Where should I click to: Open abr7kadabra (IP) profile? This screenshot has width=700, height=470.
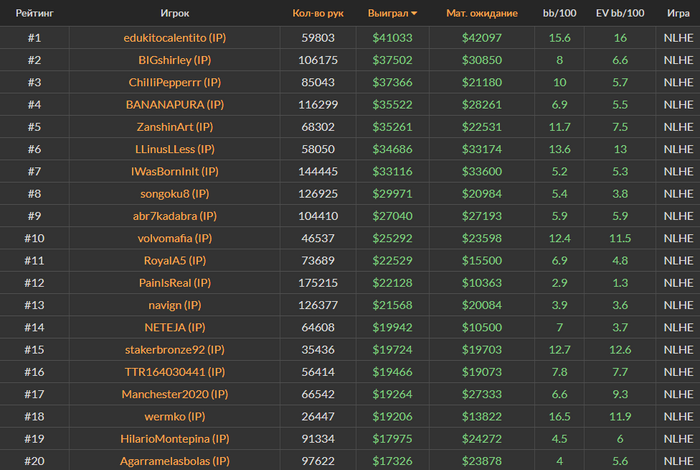(175, 216)
